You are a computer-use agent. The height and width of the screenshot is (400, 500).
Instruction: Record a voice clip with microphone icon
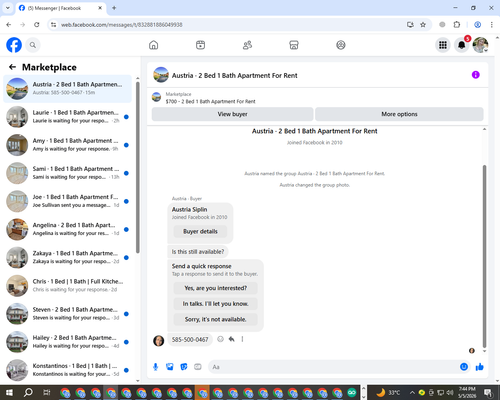click(x=155, y=367)
